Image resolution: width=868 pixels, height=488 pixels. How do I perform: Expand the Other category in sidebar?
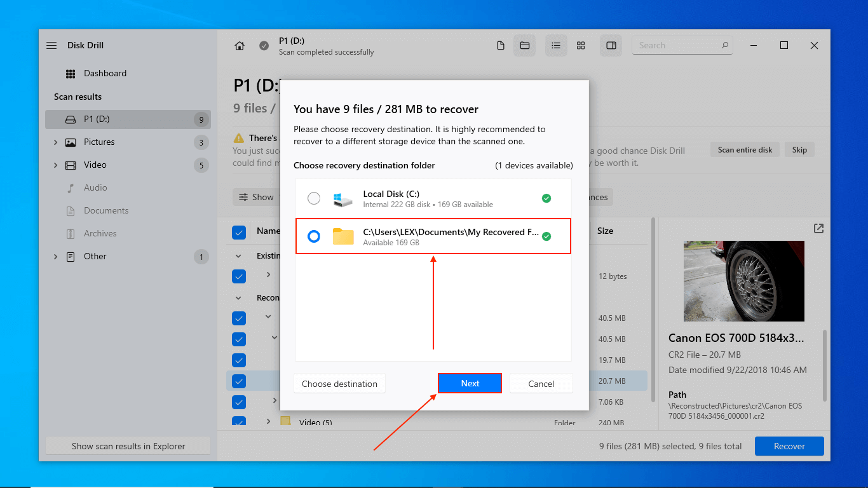pos(55,257)
